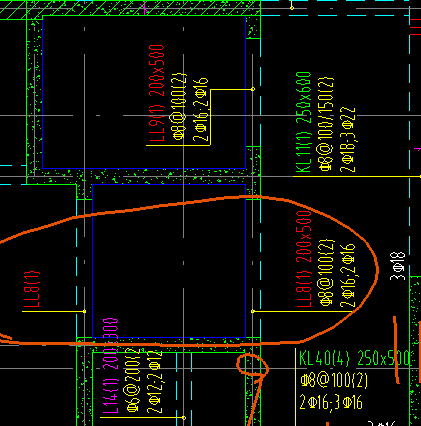Click the Φ6@200(2) stirrup annotation
The height and width of the screenshot is (426, 421).
(133, 380)
